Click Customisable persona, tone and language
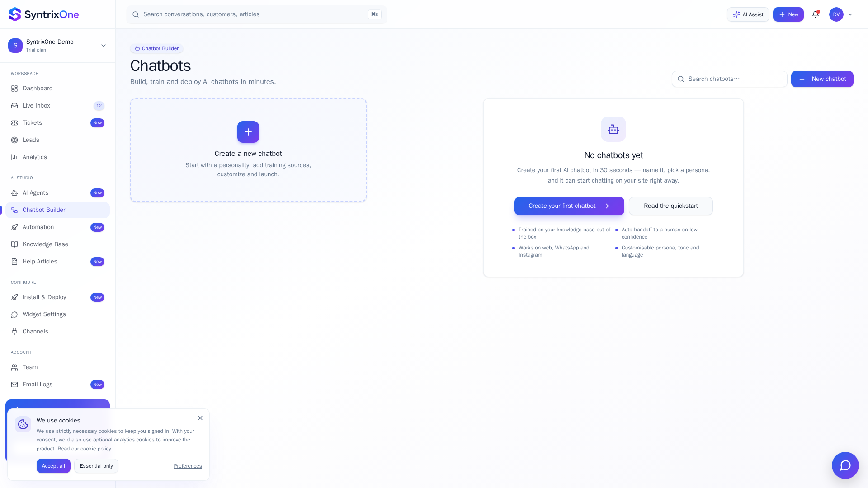This screenshot has width=868, height=488. (x=660, y=251)
